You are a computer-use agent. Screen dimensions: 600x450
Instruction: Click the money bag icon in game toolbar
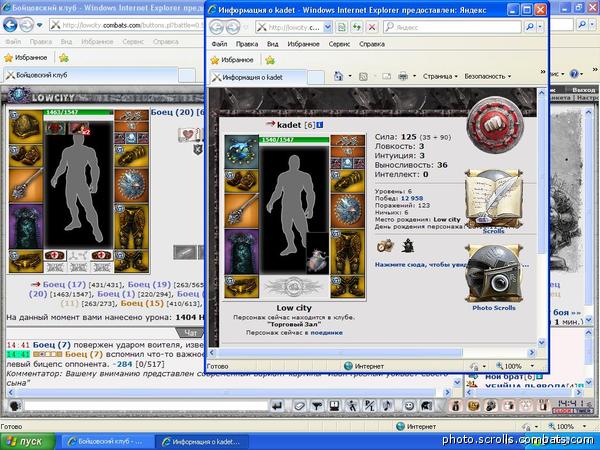pos(455,406)
